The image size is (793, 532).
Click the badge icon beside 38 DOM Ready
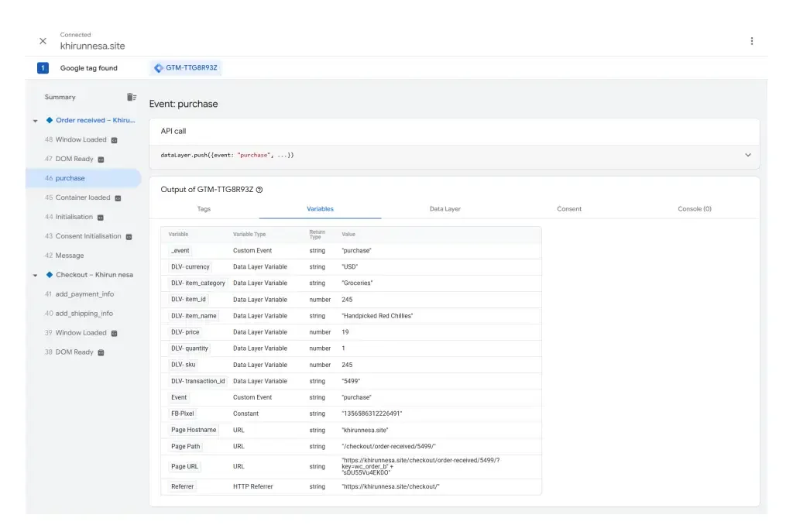click(101, 352)
